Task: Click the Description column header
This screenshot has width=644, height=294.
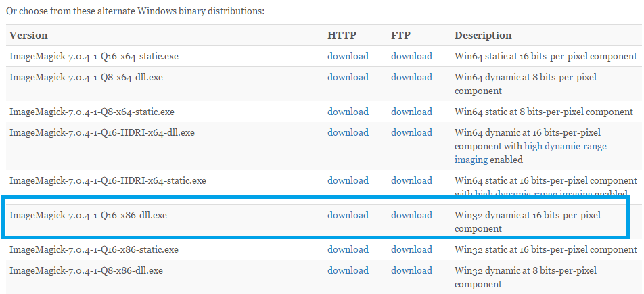Action: (x=483, y=35)
